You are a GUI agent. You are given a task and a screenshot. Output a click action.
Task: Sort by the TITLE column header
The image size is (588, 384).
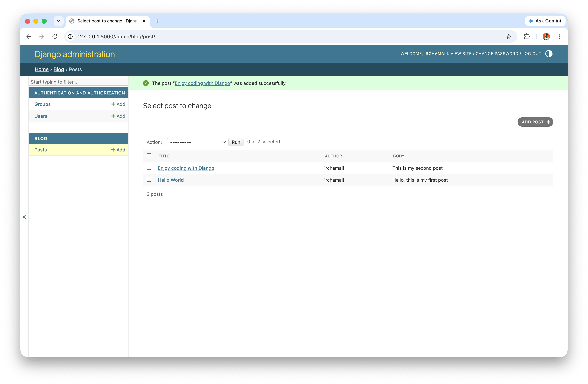click(164, 156)
